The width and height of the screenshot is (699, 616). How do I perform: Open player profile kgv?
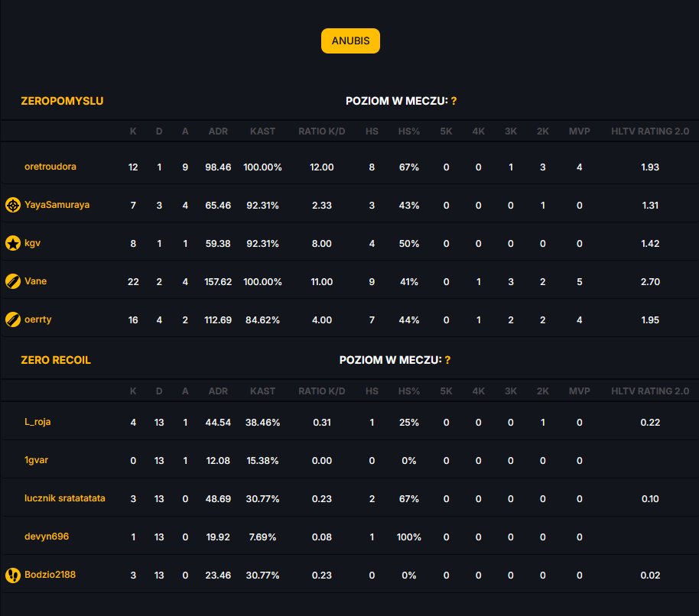[33, 243]
